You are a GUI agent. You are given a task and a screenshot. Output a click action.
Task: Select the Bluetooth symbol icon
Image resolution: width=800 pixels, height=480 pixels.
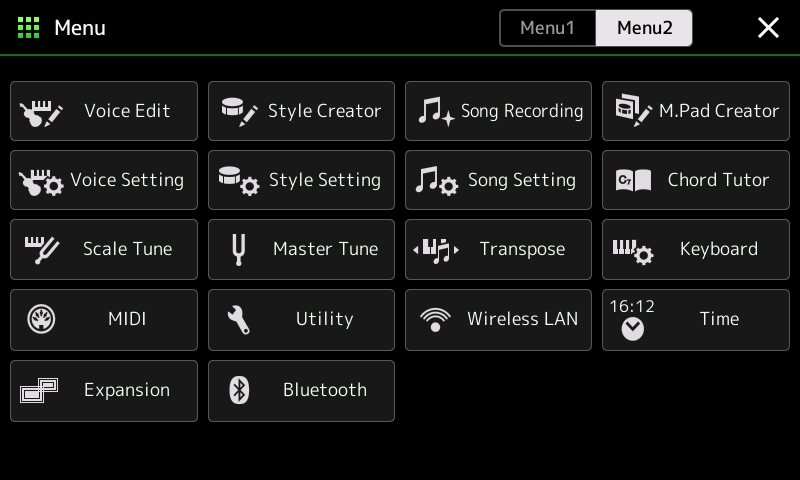[239, 390]
